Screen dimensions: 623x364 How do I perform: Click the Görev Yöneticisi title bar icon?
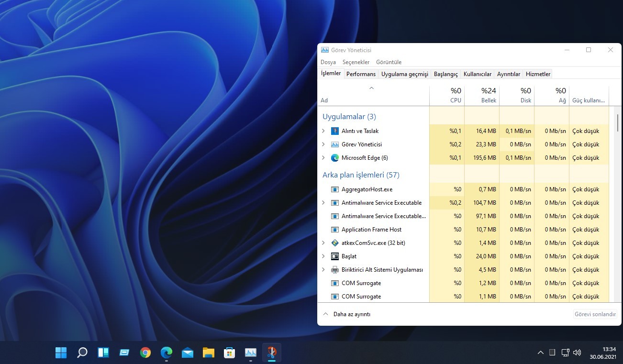324,50
